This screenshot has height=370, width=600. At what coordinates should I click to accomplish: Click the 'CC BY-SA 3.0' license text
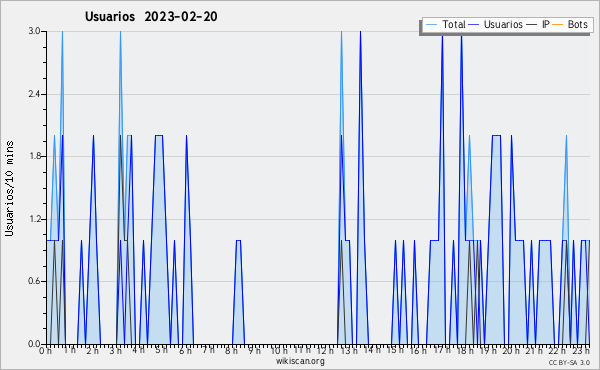(x=569, y=362)
